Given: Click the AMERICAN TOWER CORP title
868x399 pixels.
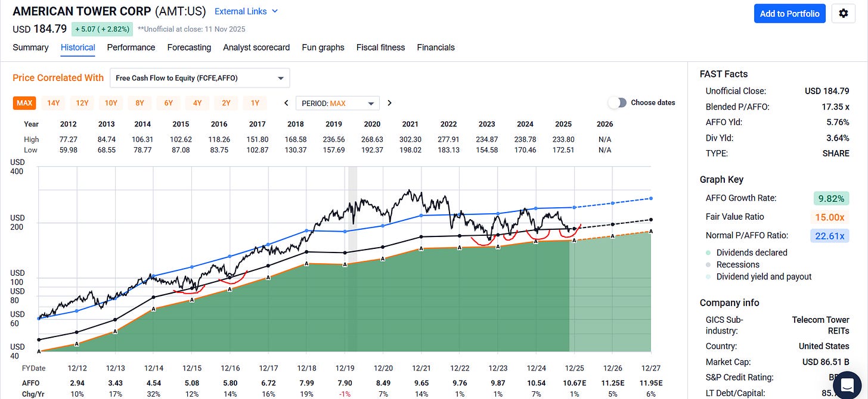Looking at the screenshot, I should [82, 11].
